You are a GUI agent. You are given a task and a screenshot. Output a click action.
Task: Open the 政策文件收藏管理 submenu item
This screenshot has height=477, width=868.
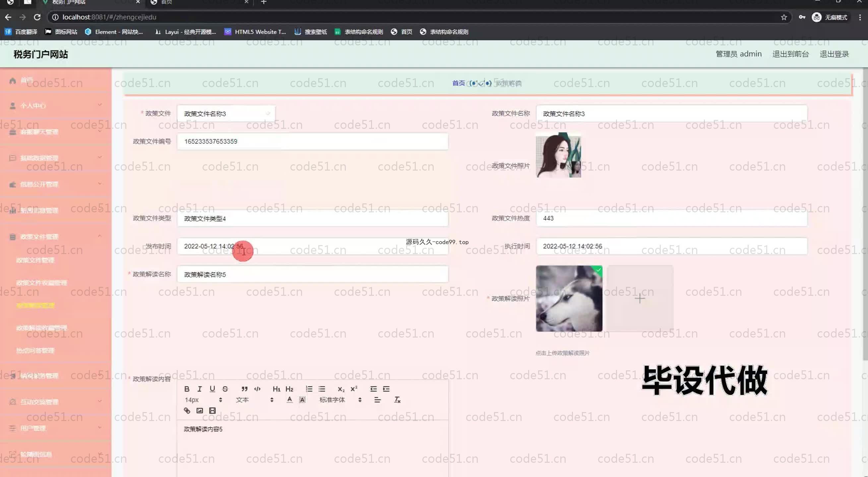41,283
